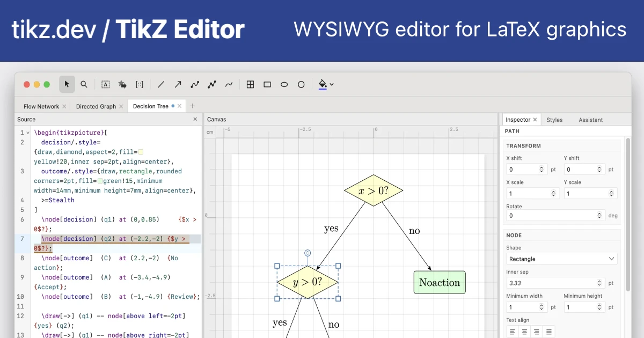Click the 'yes' label under x > 0 node
Viewport: 644px width, 338px height.
(x=332, y=228)
